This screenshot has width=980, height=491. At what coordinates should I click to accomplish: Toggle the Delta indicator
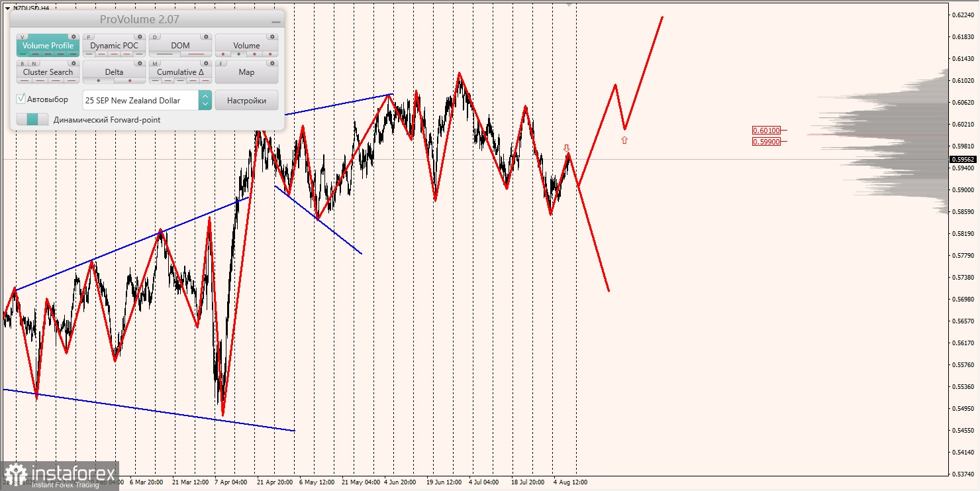(114, 72)
